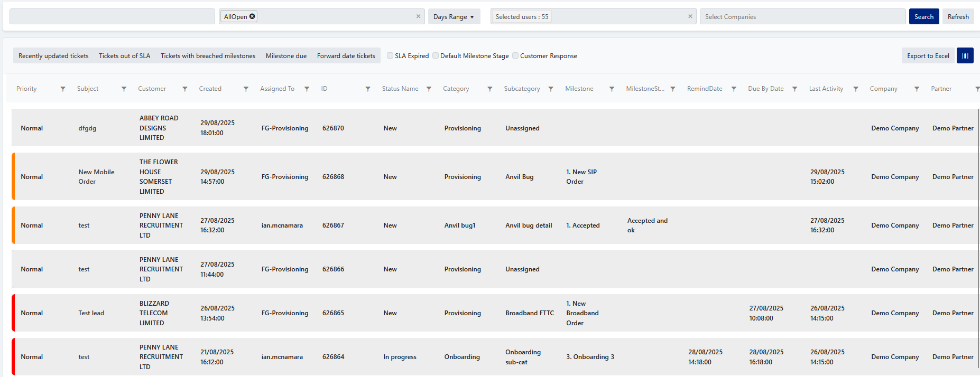Open the Select Companies combo box
980x377 pixels.
802,17
